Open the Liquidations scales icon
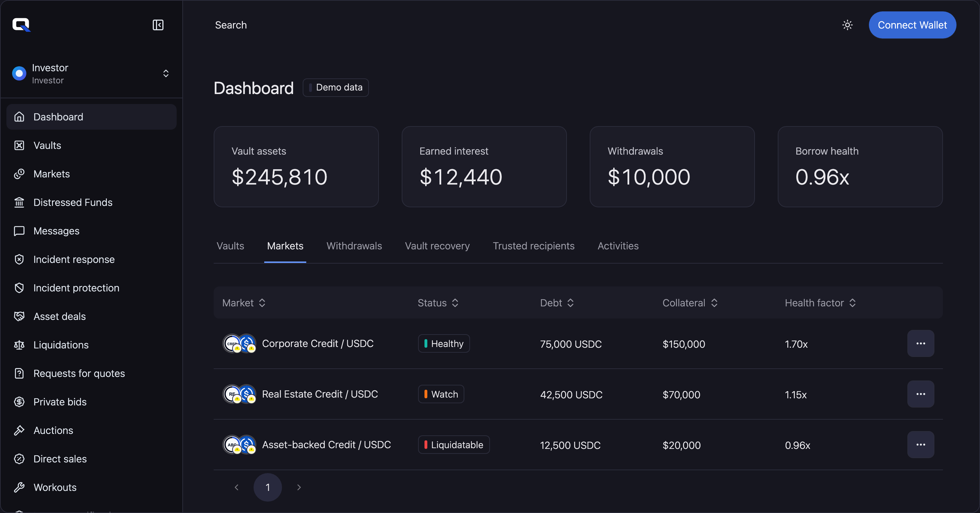This screenshot has height=513, width=980. coord(19,345)
